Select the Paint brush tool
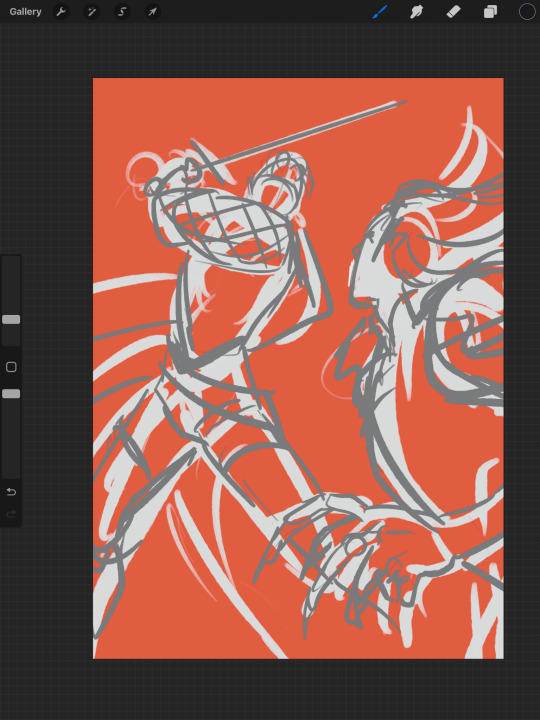 click(x=380, y=11)
